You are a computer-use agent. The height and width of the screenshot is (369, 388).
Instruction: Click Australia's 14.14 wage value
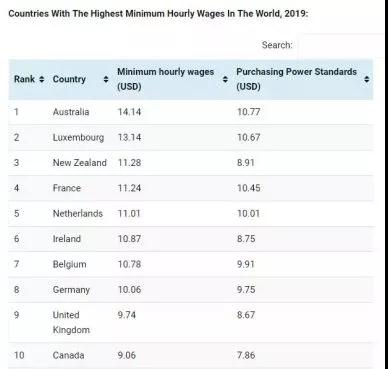tap(129, 112)
